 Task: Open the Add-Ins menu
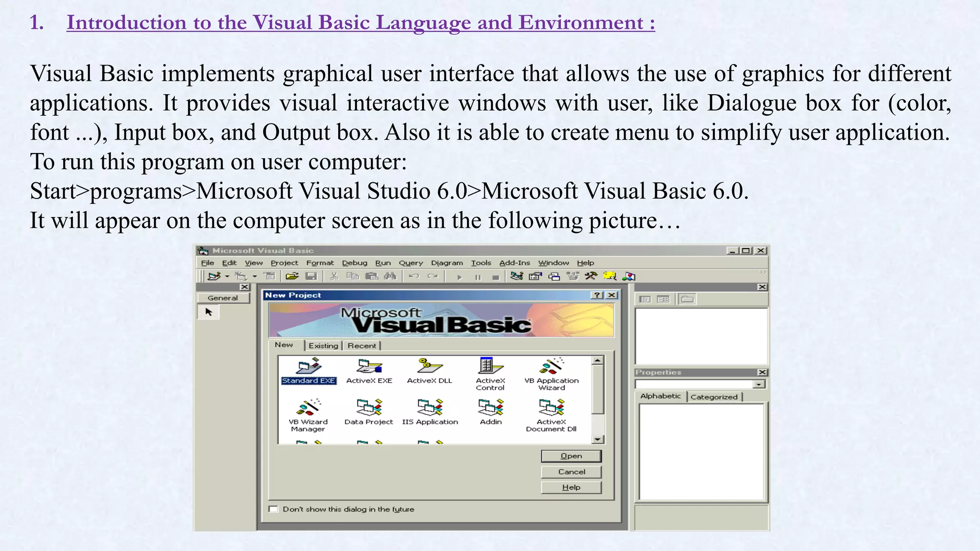point(515,263)
